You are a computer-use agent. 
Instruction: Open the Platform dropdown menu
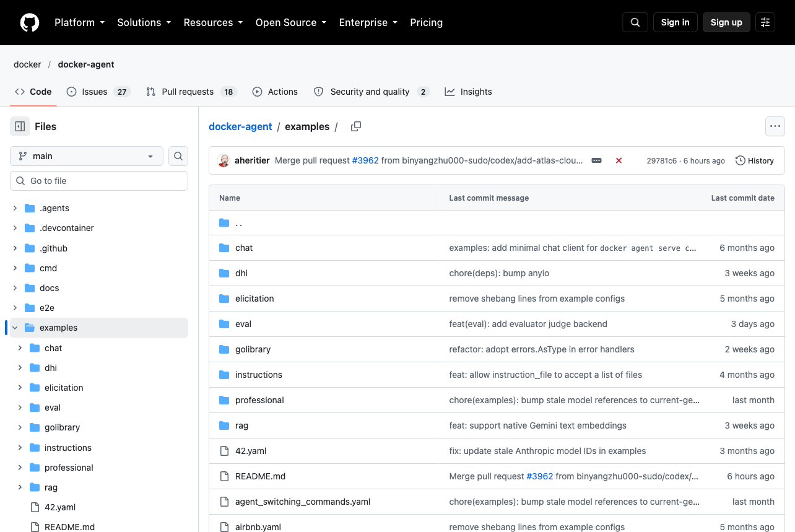click(x=79, y=22)
